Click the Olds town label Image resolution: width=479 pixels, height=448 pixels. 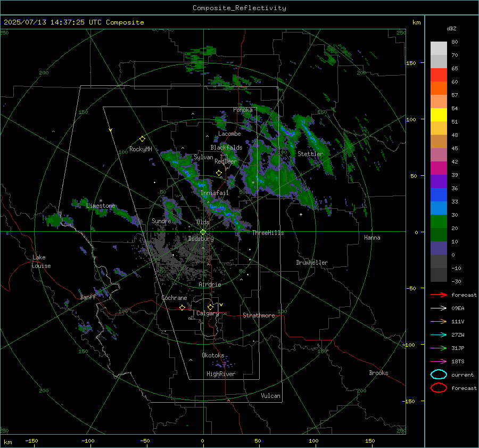click(x=203, y=222)
